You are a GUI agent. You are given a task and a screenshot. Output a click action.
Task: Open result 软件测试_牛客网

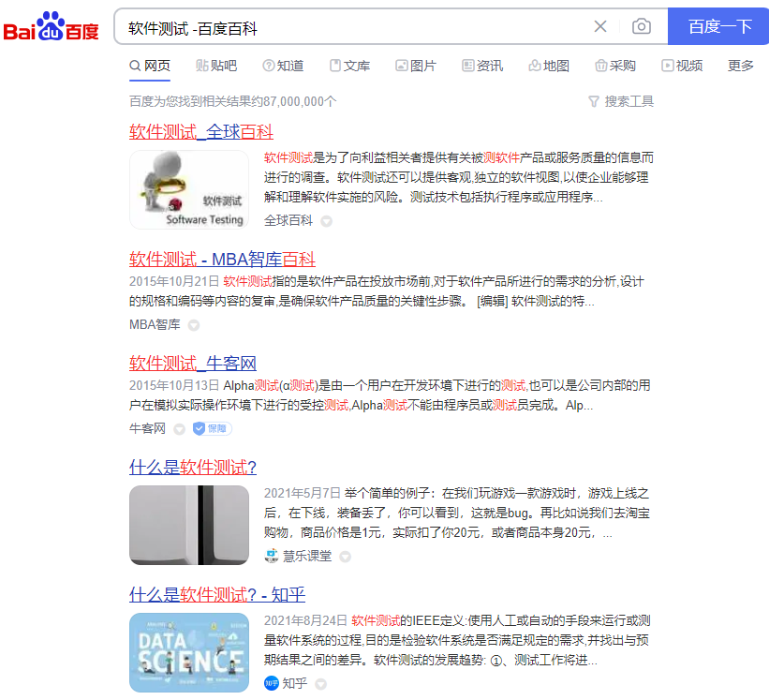pyautogui.click(x=193, y=364)
